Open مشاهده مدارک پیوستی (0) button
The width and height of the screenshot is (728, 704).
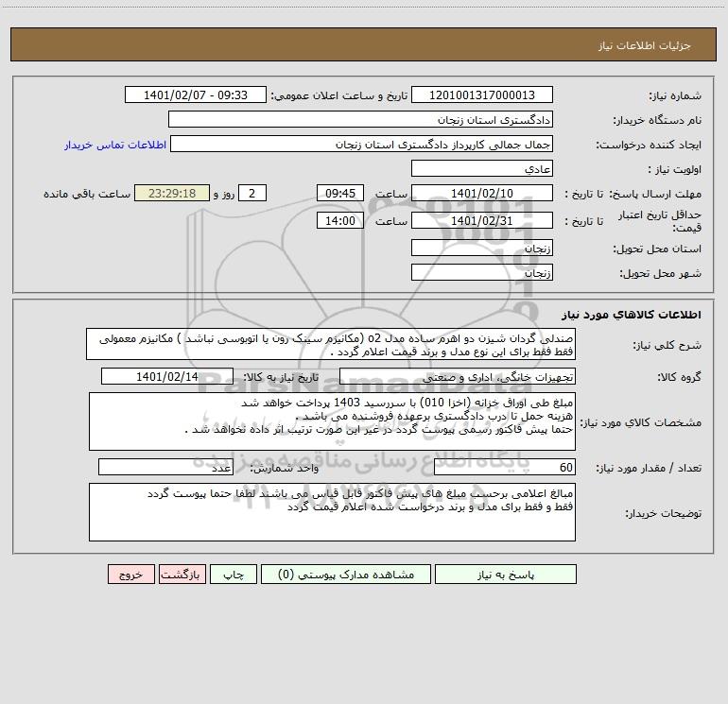346,575
